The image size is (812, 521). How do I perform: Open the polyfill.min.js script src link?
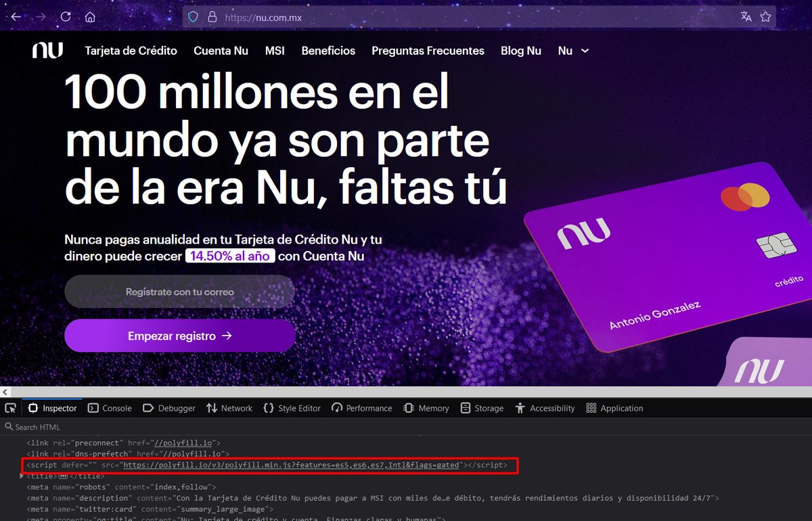292,465
